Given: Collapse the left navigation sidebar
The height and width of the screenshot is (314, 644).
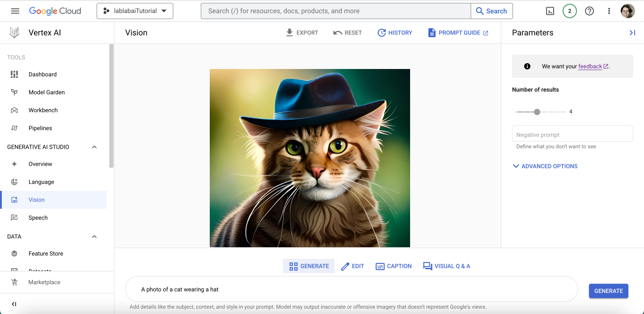Looking at the screenshot, I should pos(14,304).
